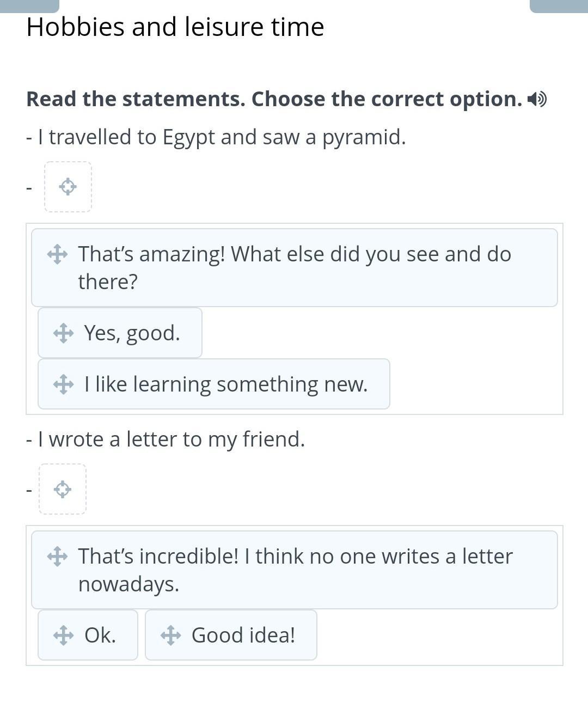
Task: Click the move handle beside "Good idea!"
Action: 170,636
